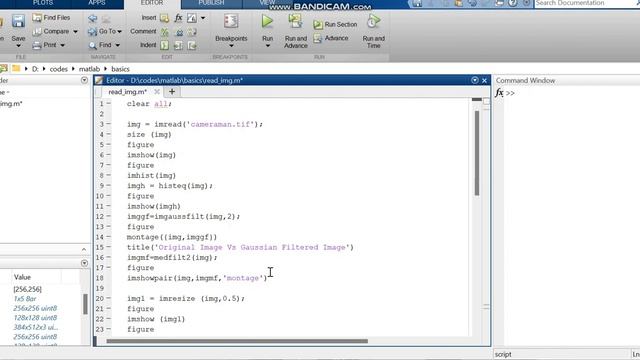Click the Insert section icon
The image size is (640, 360).
[x=164, y=18]
